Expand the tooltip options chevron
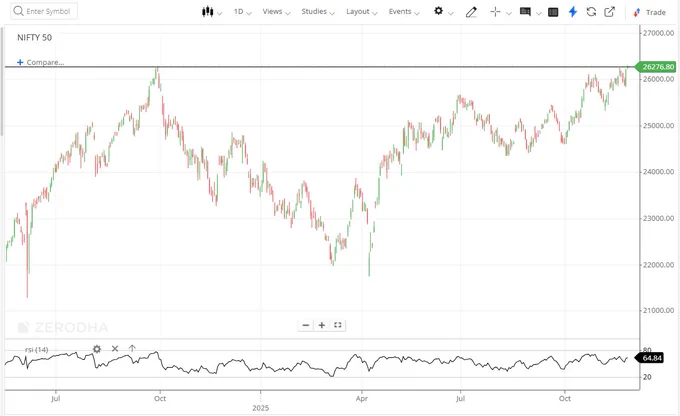Viewport: 680px width, 416px height. 539,13
